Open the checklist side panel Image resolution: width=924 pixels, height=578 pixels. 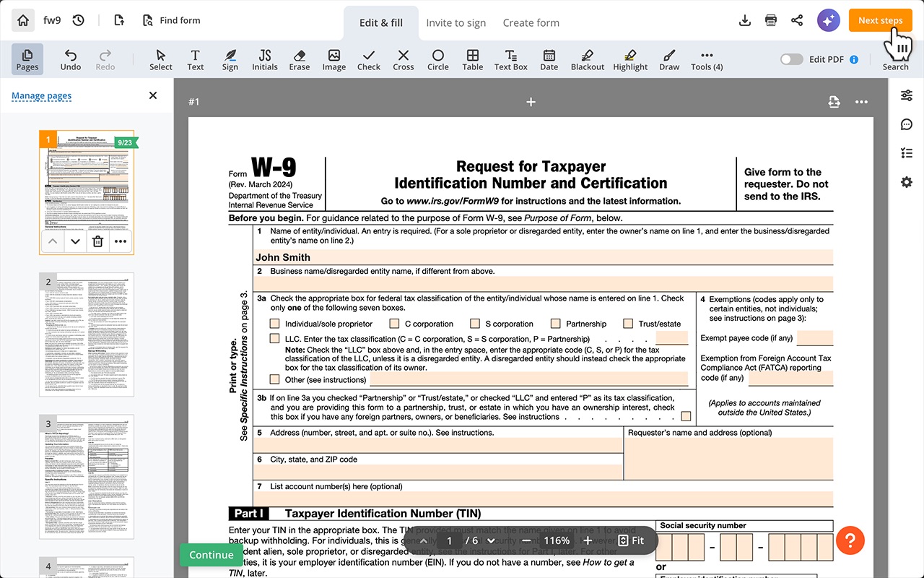907,153
